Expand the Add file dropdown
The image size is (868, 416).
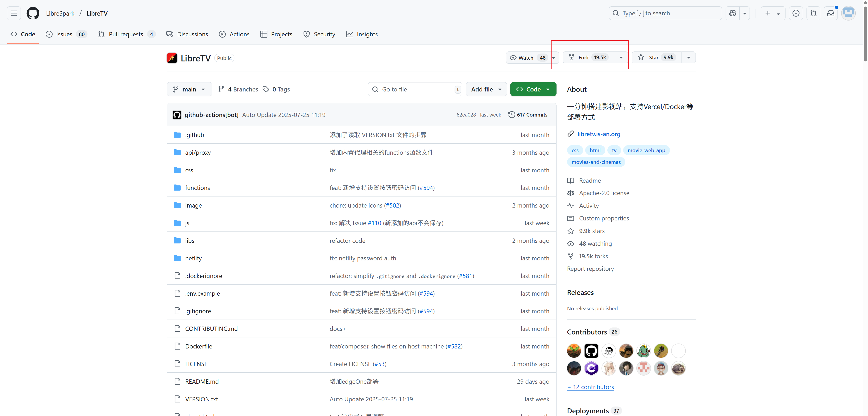pos(486,89)
